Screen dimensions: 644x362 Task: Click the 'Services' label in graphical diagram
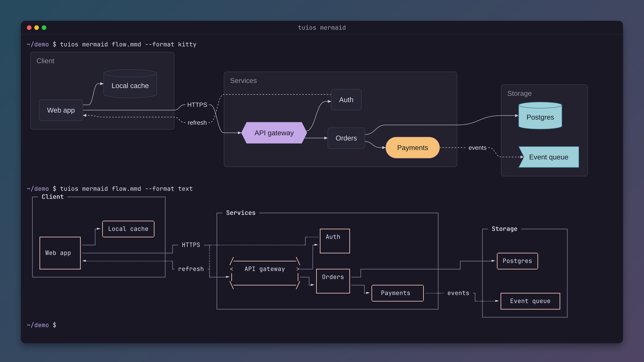(243, 80)
